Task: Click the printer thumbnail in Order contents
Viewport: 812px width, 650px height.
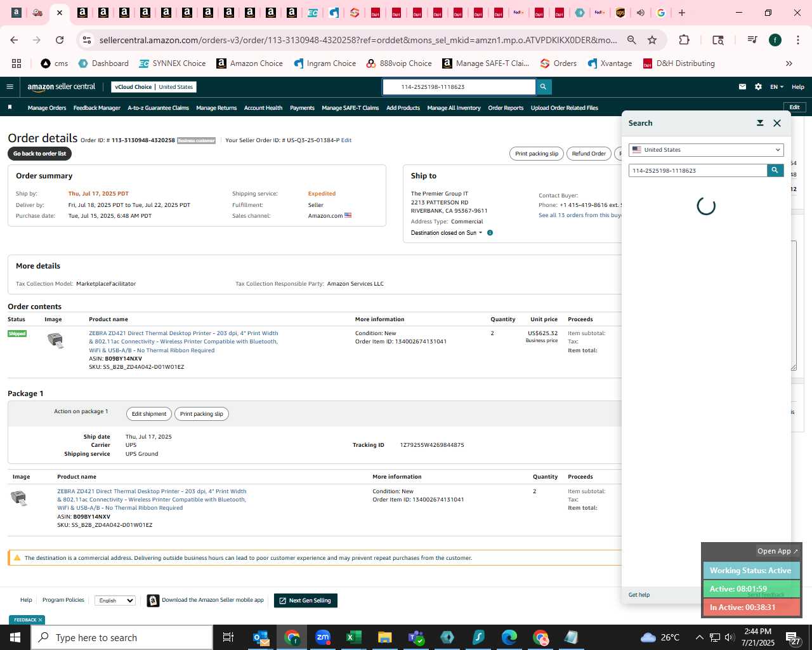Action: point(56,340)
